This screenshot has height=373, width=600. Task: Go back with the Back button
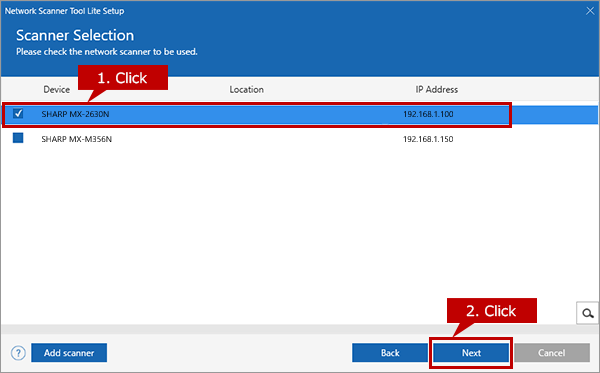[390, 353]
